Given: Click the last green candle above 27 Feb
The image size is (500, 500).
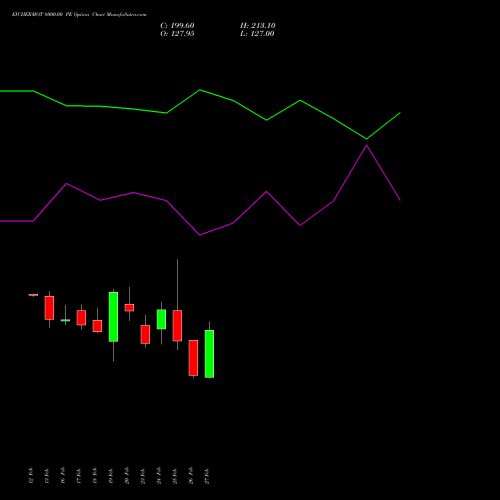Looking at the screenshot, I should [x=209, y=354].
